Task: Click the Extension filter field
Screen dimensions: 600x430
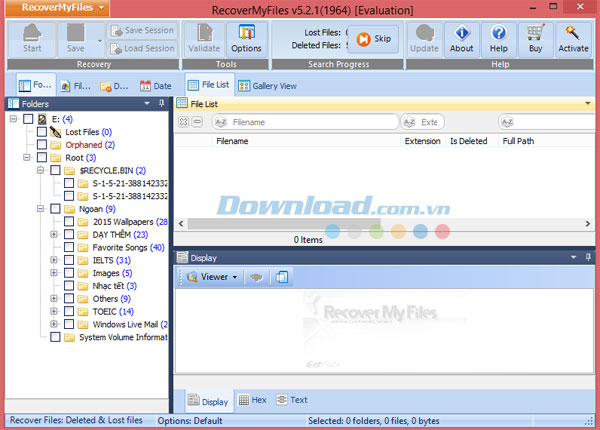Action: pos(422,122)
